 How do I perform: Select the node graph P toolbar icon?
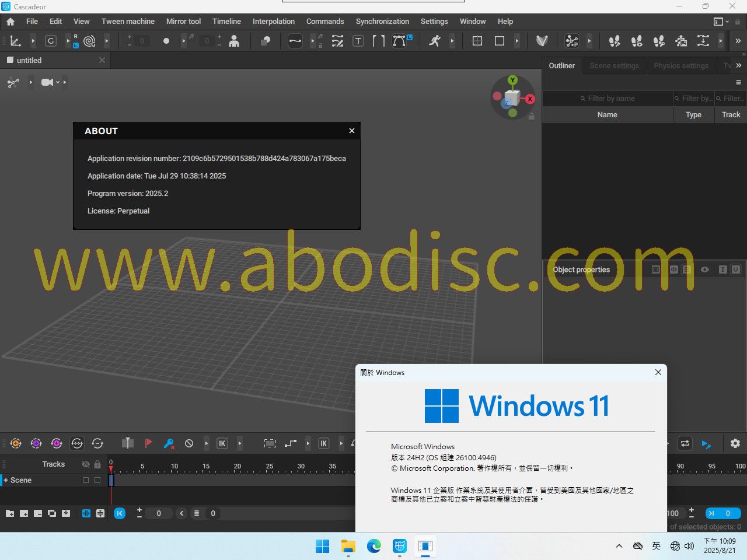(x=572, y=41)
